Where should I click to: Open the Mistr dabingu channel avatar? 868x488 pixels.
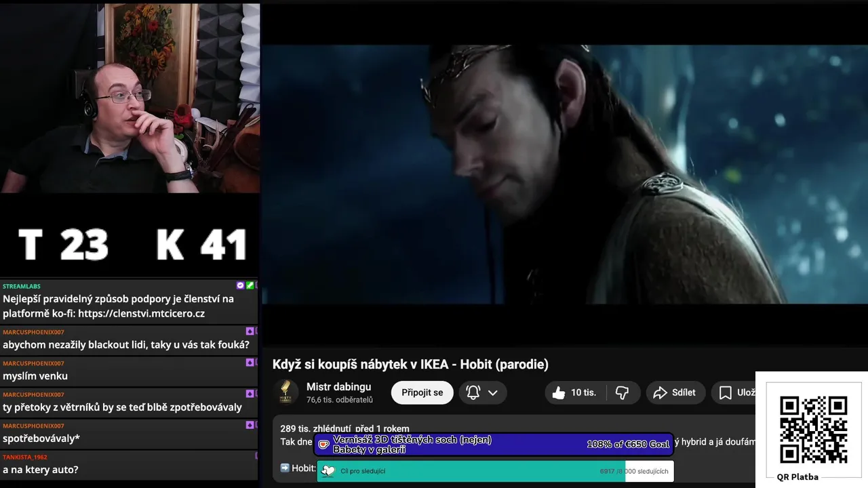pos(286,392)
